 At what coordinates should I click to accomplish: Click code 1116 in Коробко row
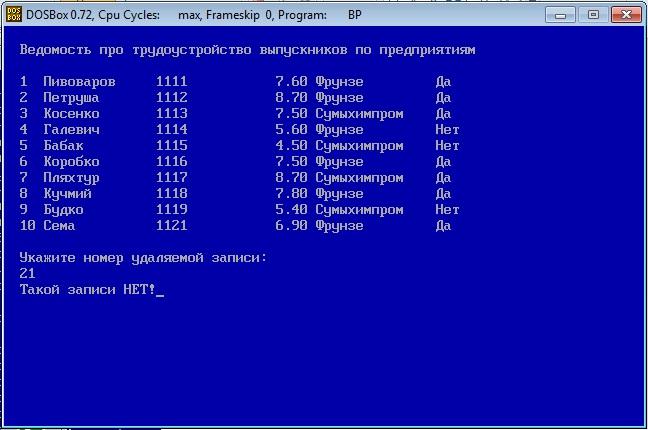click(172, 161)
